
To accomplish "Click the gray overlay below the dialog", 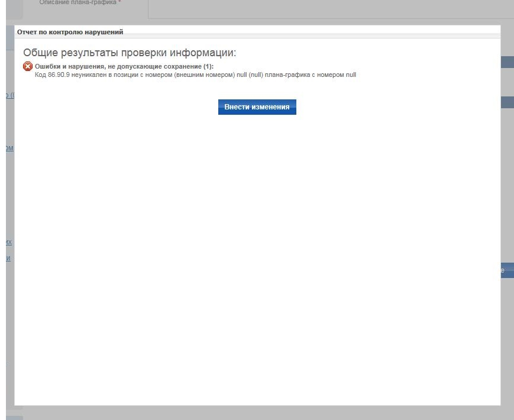I will tap(257, 413).
